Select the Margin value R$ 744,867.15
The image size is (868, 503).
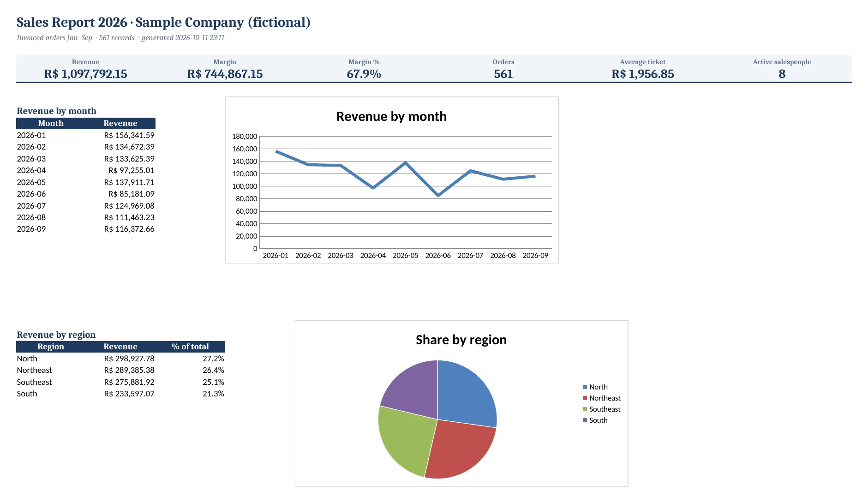[225, 74]
